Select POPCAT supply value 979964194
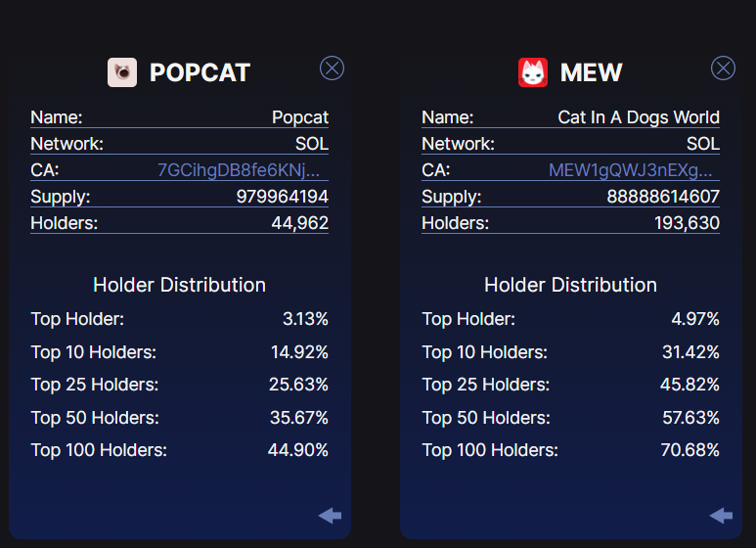756x548 pixels. click(x=282, y=197)
